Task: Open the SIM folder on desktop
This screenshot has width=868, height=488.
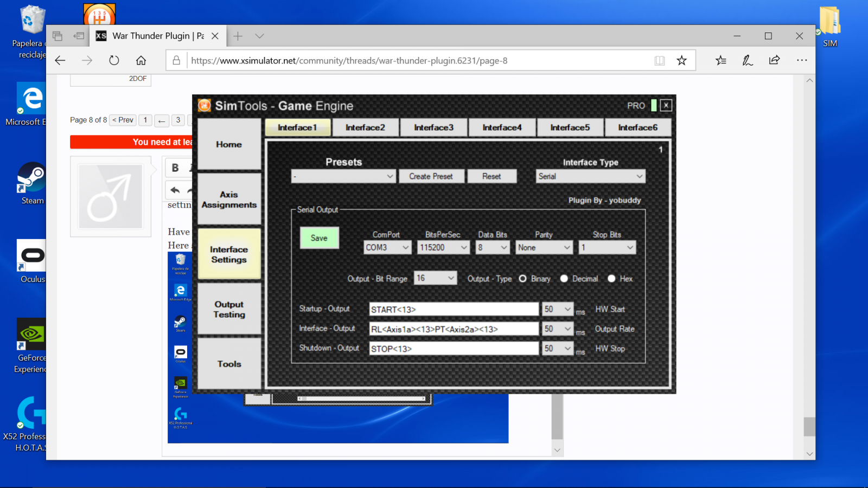Action: 829,26
